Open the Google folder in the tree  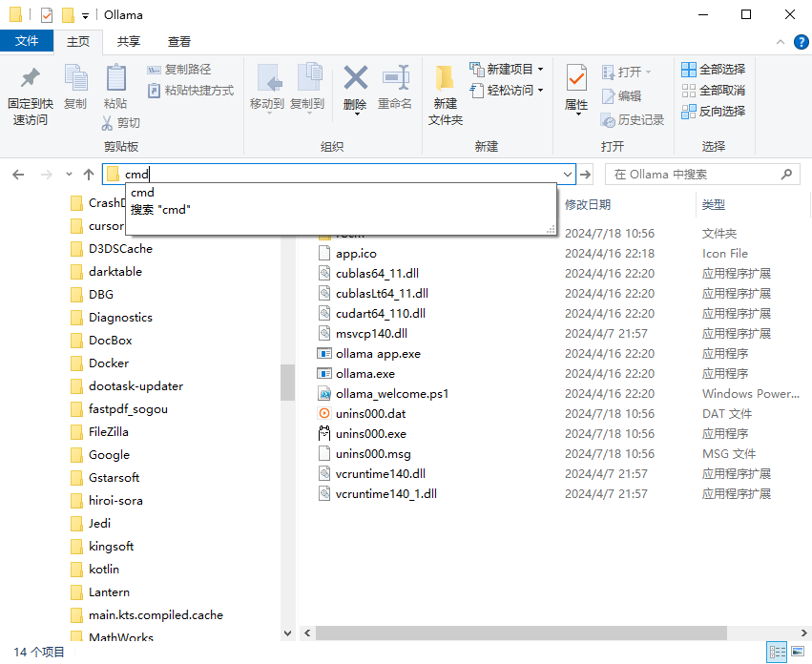point(109,455)
